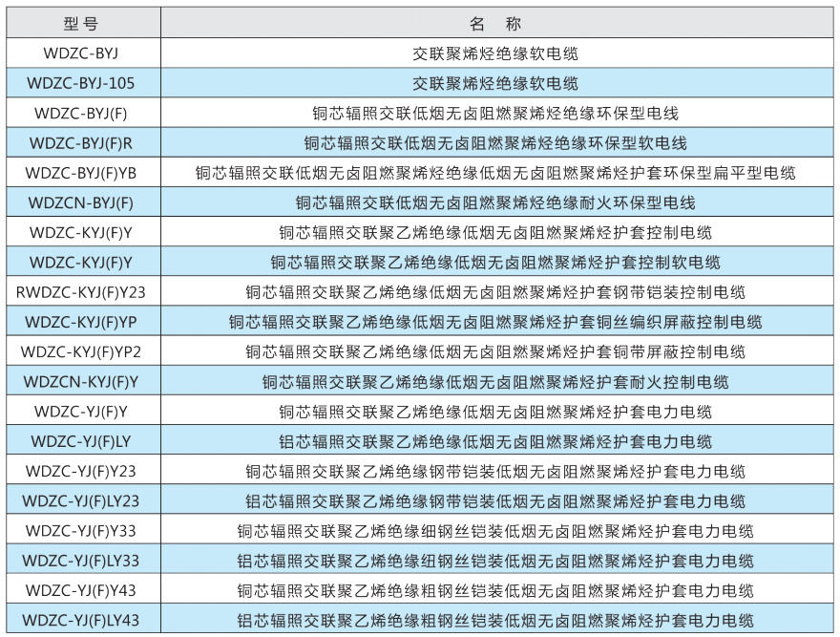Pick the WDZC-KYJ(F)YP model cell
This screenshot has height=637, width=840.
81,322
